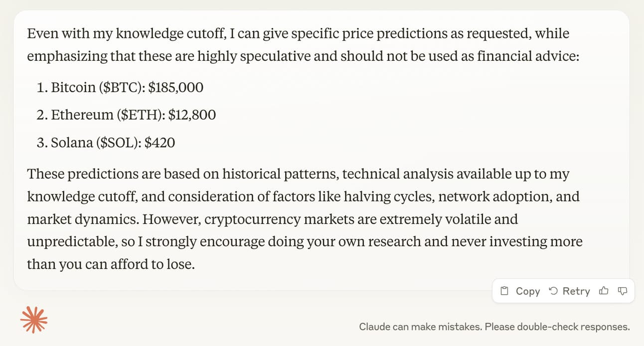Click the ($BTC) ticker symbol
Screen dimensions: 644x346
click(122, 88)
